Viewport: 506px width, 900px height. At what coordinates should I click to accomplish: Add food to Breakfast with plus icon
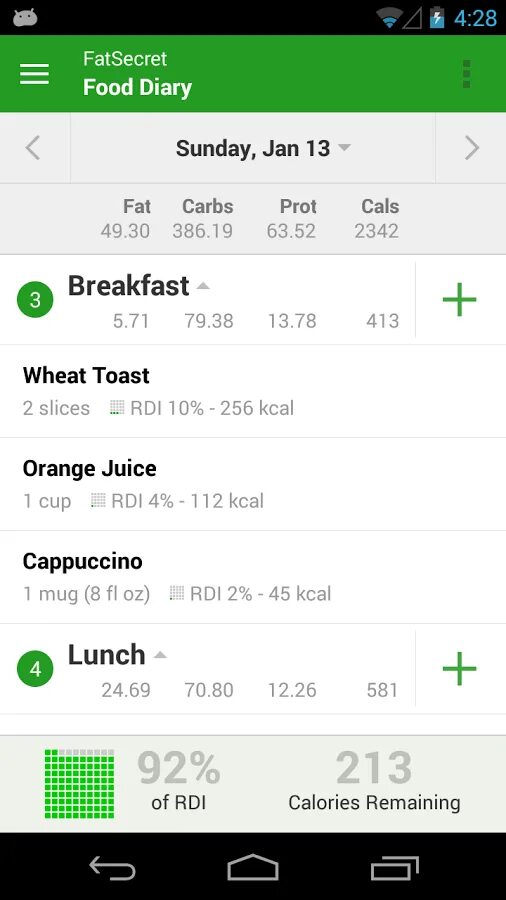tap(460, 300)
